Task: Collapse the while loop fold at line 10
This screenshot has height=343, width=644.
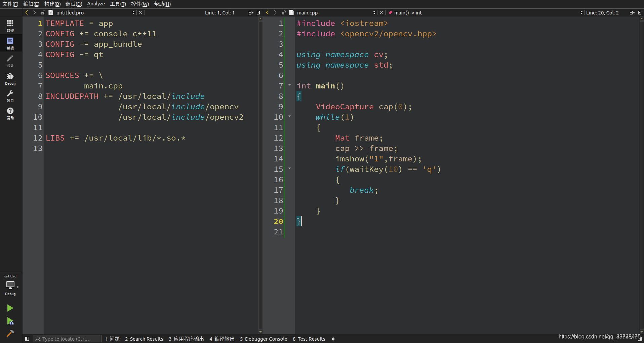Action: click(289, 116)
